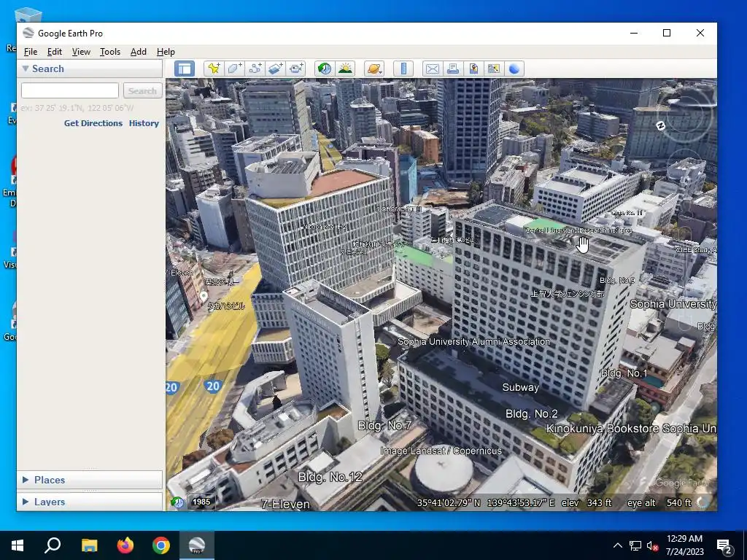Open notification center icon
The width and height of the screenshot is (747, 560).
724,545
